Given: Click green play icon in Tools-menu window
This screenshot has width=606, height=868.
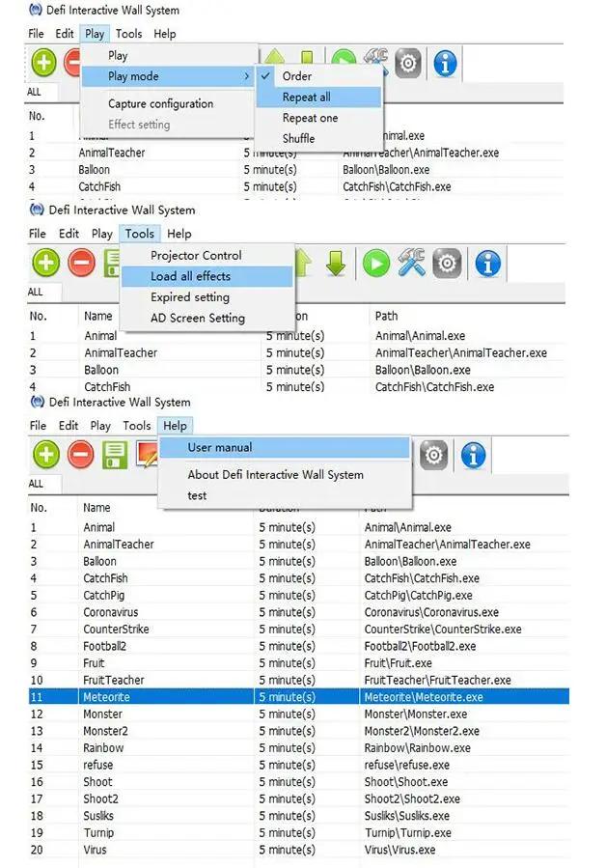Looking at the screenshot, I should pos(376,263).
